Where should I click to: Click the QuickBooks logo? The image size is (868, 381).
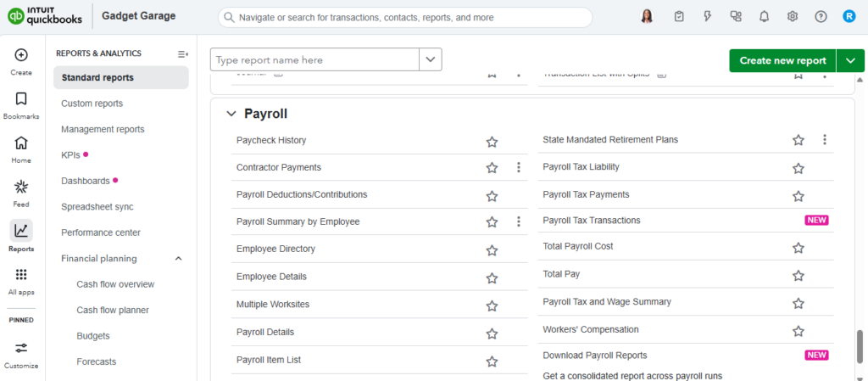coord(45,17)
